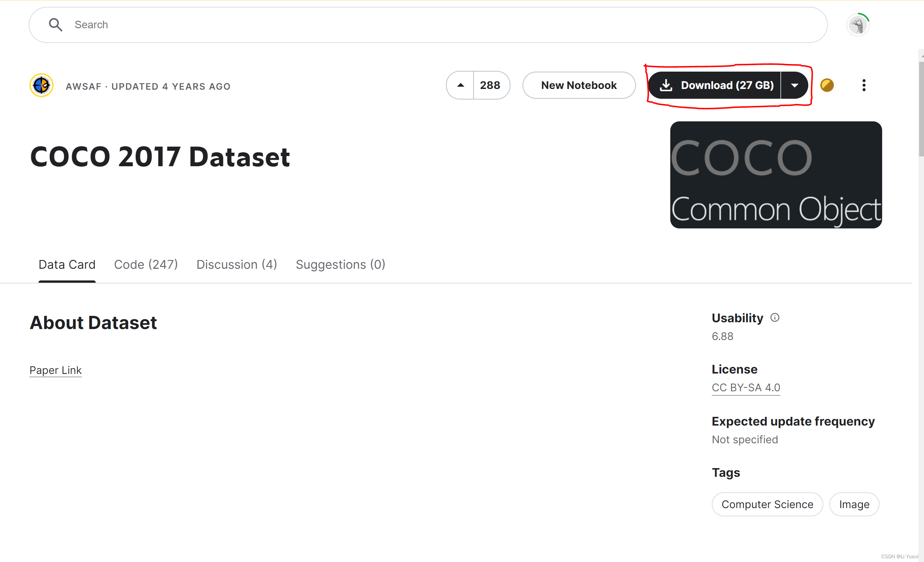Click the Usability info icon
The height and width of the screenshot is (562, 924).
(775, 317)
